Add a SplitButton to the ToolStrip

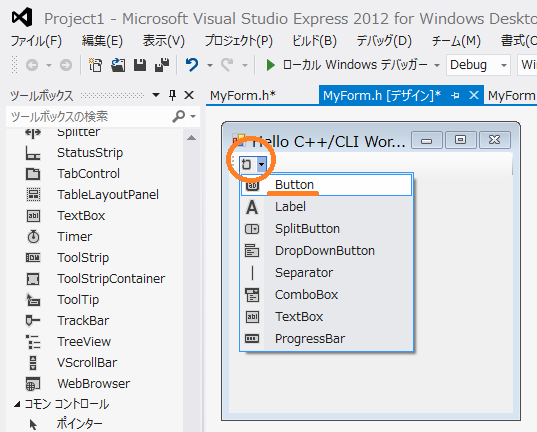pyautogui.click(x=326, y=229)
